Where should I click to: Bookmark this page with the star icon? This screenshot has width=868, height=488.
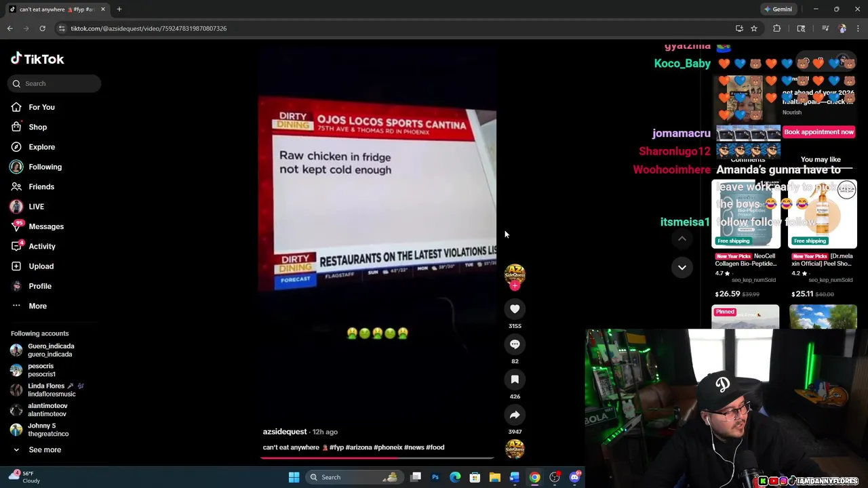(753, 28)
